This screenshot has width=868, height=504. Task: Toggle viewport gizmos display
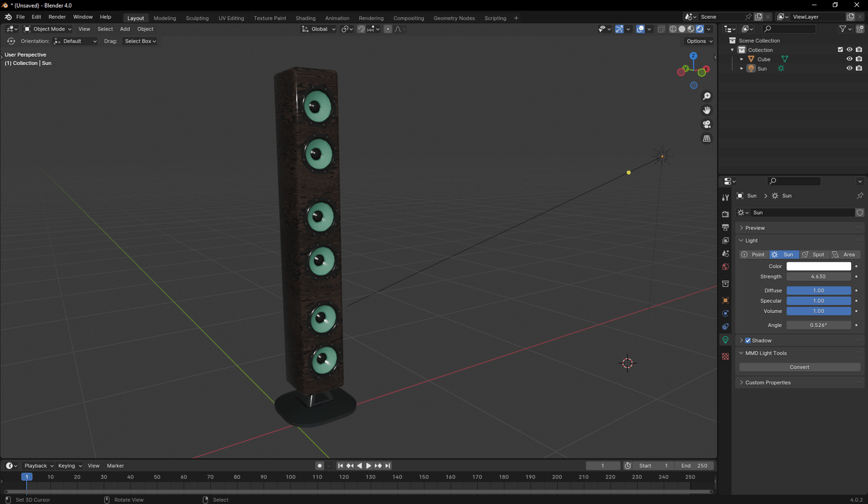pos(619,29)
